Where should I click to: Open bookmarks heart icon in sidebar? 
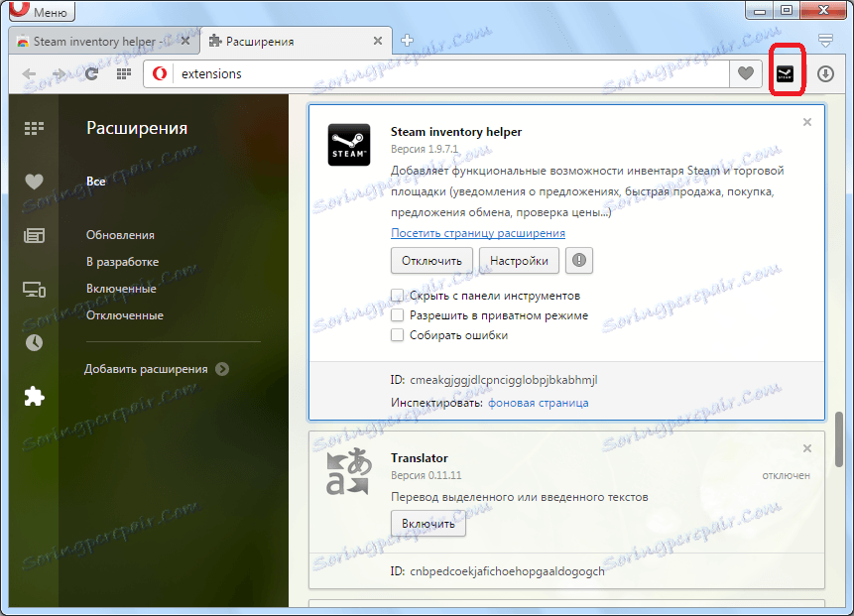pyautogui.click(x=34, y=182)
